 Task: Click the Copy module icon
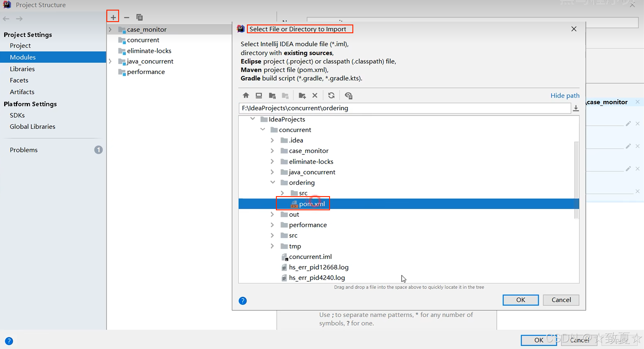(x=139, y=18)
